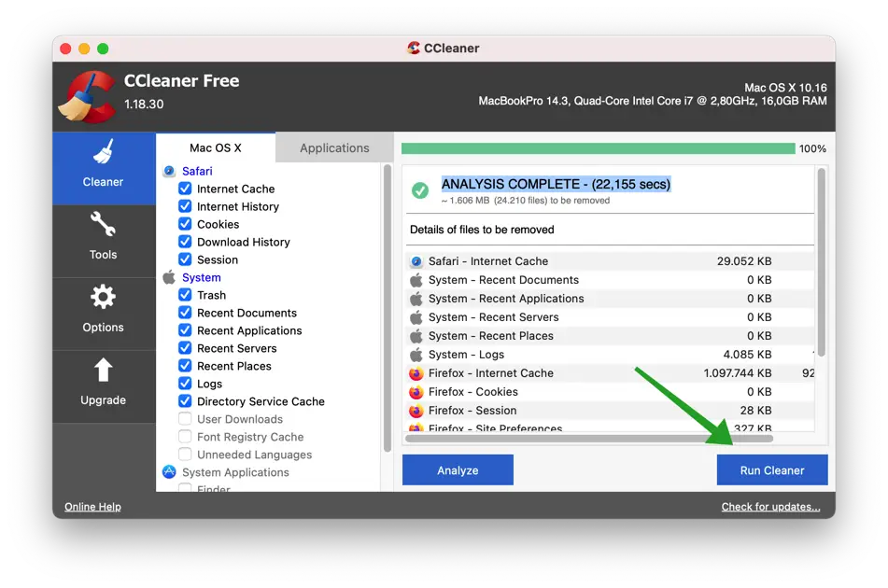Uncheck the Safari Session checkbox

click(x=185, y=259)
